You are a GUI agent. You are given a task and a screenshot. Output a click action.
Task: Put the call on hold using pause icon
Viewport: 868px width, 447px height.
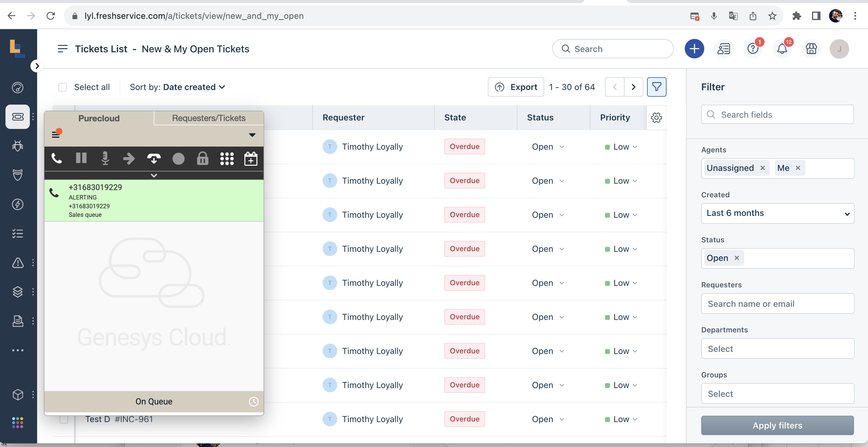tap(81, 158)
